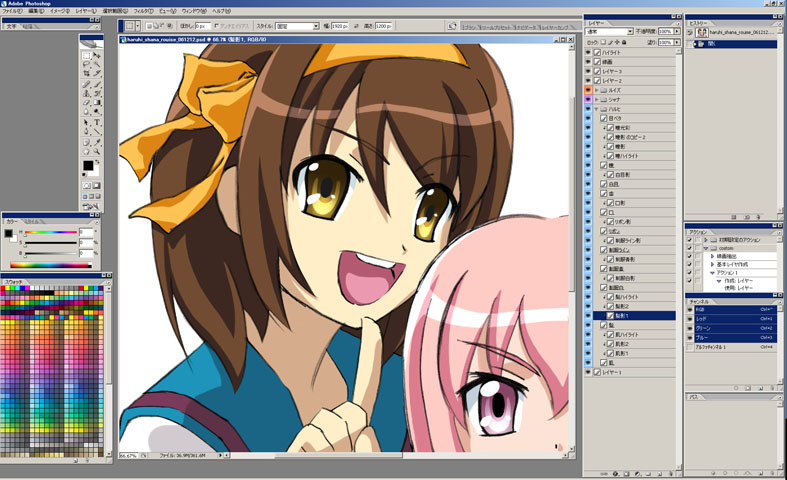Image resolution: width=787 pixels, height=480 pixels.
Task: Select the Move tool
Action: 97,55
